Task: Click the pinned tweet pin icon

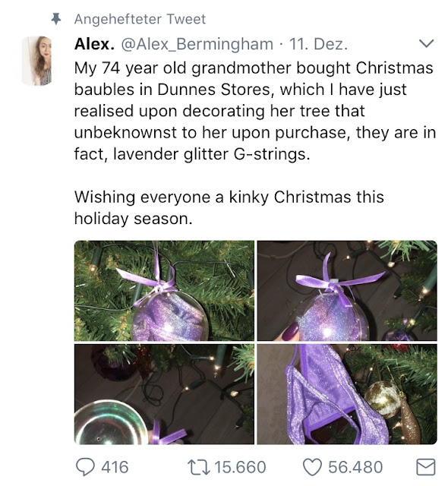Action: 56,19
